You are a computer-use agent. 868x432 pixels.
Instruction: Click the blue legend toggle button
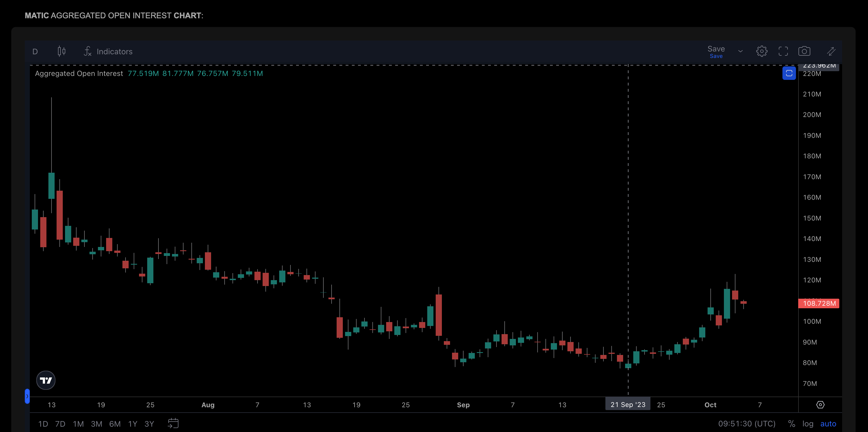click(x=789, y=73)
